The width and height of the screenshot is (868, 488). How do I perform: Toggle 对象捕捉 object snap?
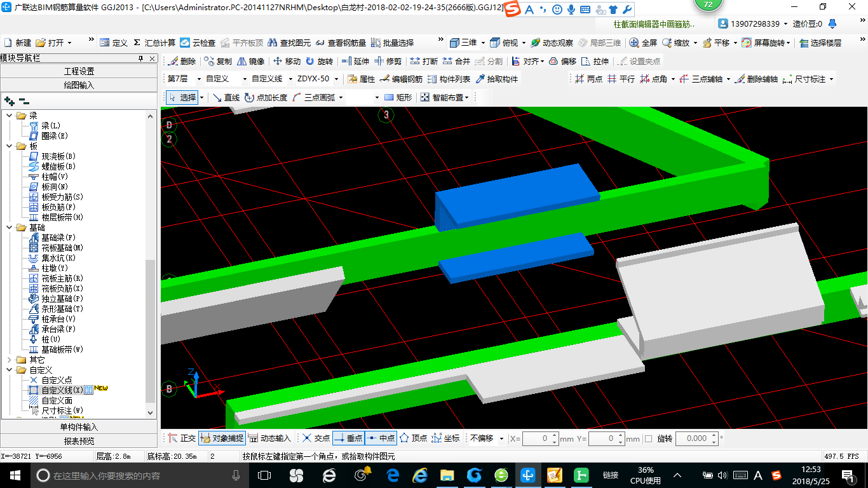point(221,438)
